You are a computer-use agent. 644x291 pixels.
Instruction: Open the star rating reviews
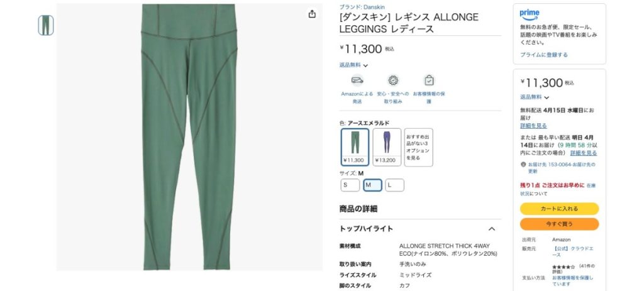(x=563, y=266)
